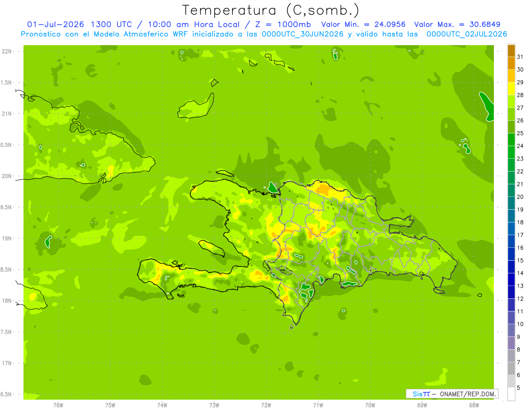Click the blue colorbar swatch between 15 and 16

(x=511, y=254)
